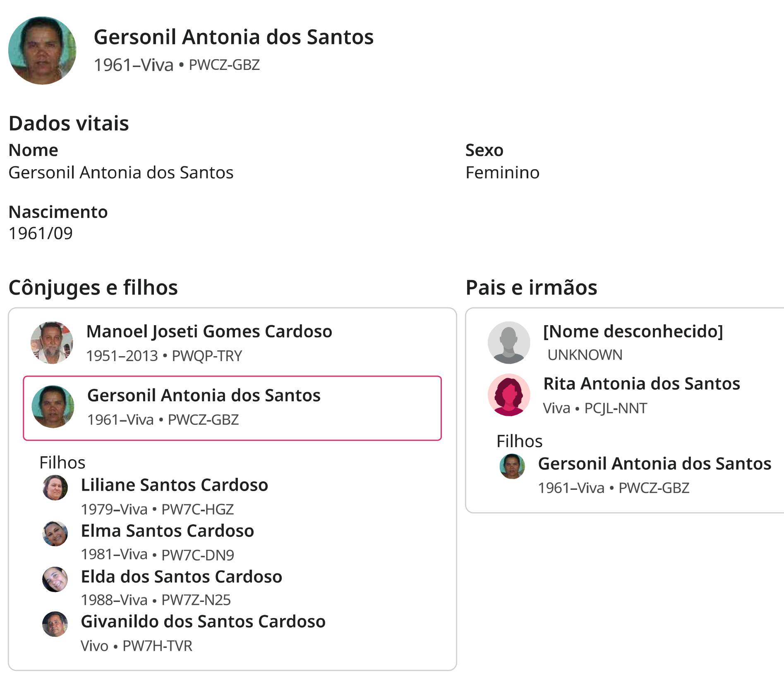Click the [Nome desconhecido] parent entry
784x676 pixels.
tap(633, 331)
